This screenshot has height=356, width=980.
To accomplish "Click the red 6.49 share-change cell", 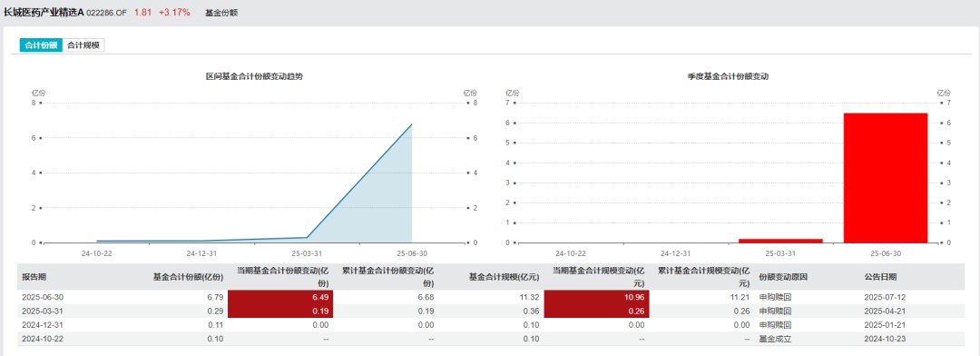I will pyautogui.click(x=280, y=297).
